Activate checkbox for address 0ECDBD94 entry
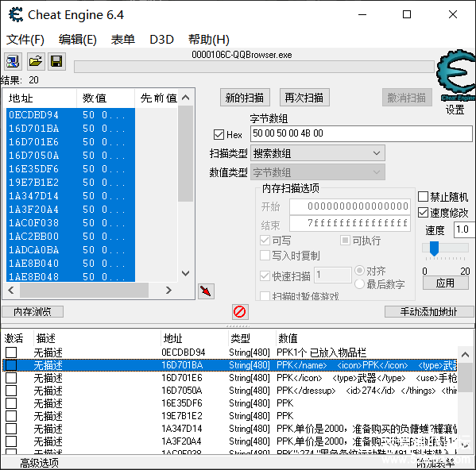 (x=11, y=352)
